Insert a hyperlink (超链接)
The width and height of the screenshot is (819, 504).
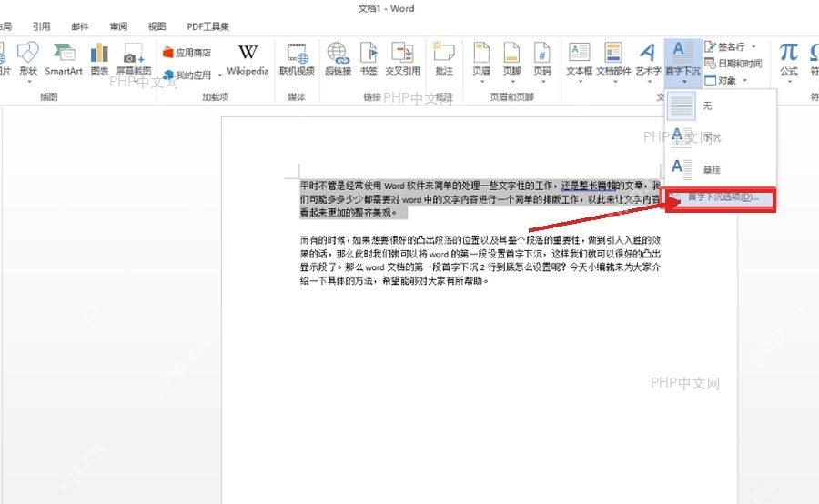[x=338, y=61]
